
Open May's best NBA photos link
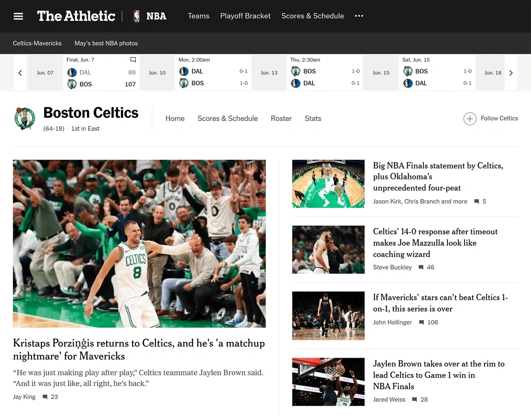pos(106,43)
